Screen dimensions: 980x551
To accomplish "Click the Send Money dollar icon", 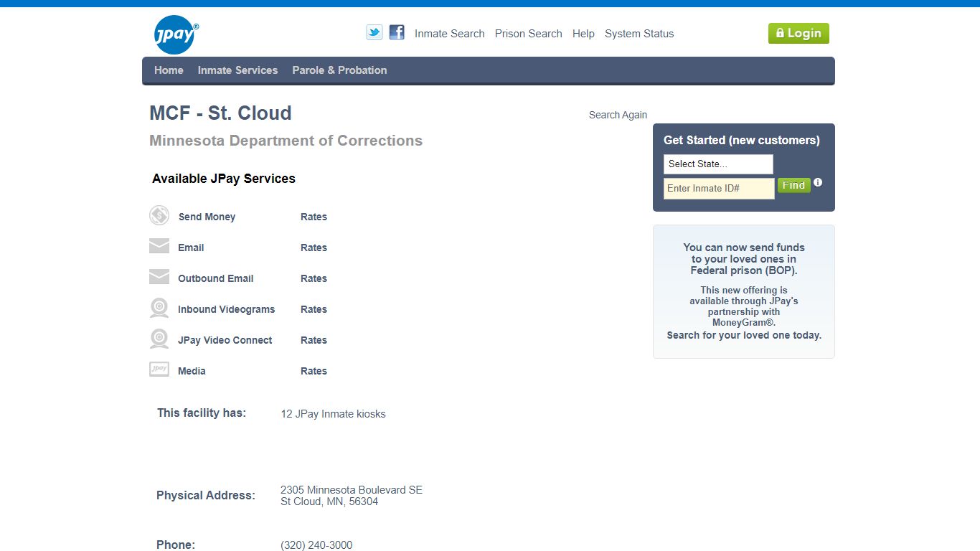I will tap(159, 215).
